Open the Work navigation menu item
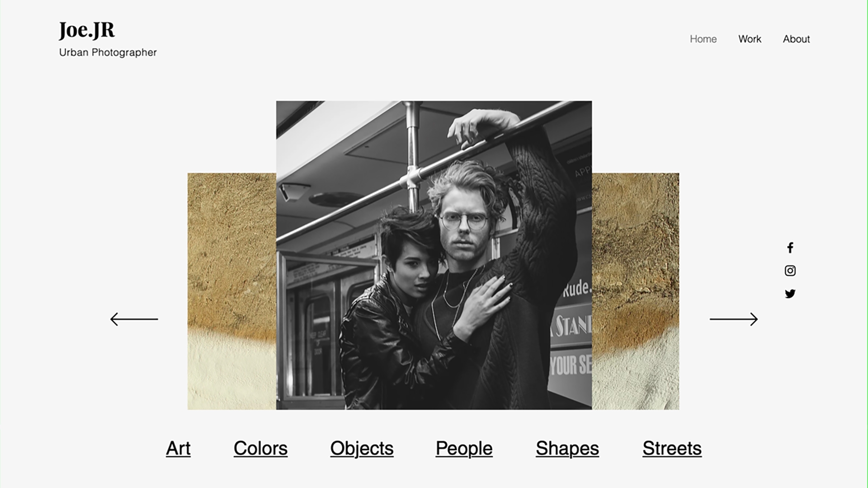The height and width of the screenshot is (488, 868). (750, 39)
